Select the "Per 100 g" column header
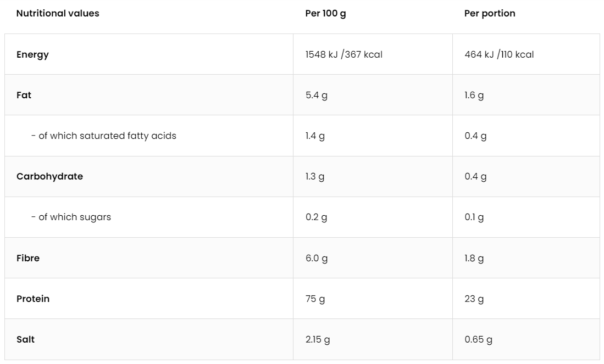The width and height of the screenshot is (604, 364). 325,14
